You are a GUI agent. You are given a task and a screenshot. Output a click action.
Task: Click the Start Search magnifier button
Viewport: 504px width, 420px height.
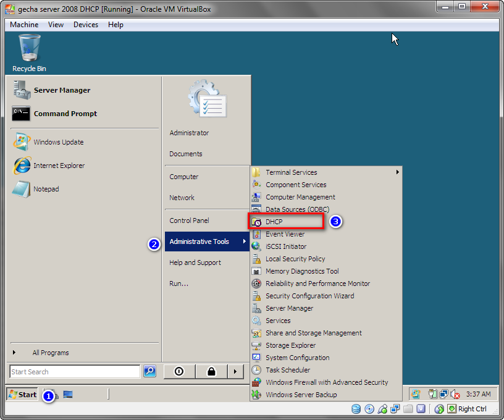pos(149,371)
